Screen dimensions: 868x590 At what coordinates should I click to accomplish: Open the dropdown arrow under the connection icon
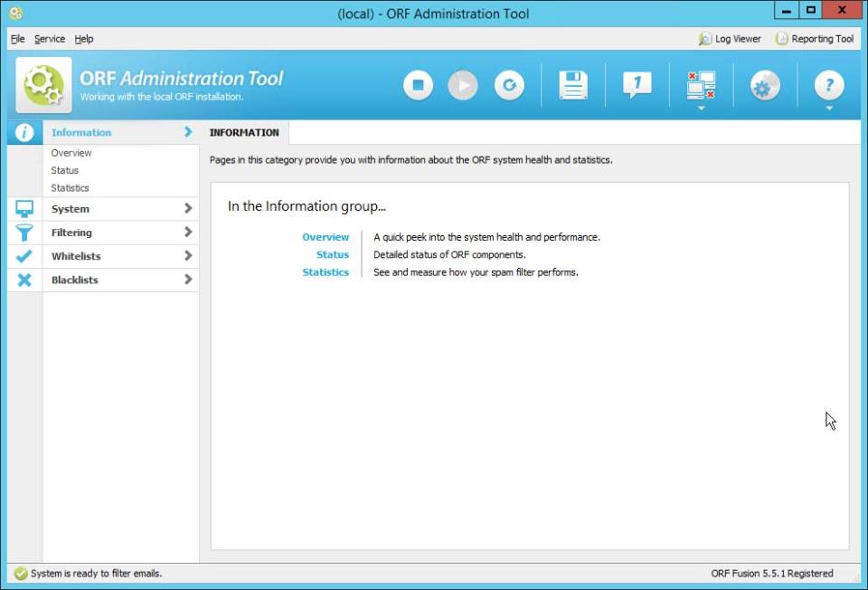pyautogui.click(x=701, y=109)
